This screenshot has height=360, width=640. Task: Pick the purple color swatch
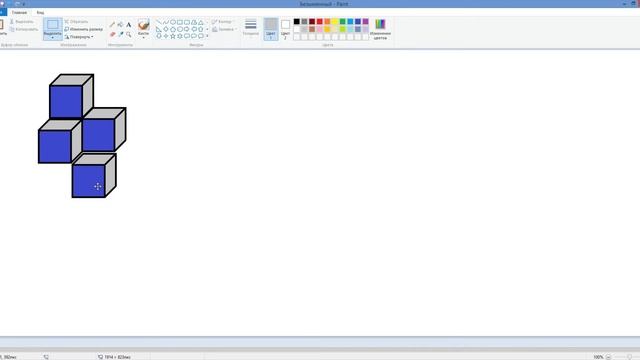coord(365,21)
